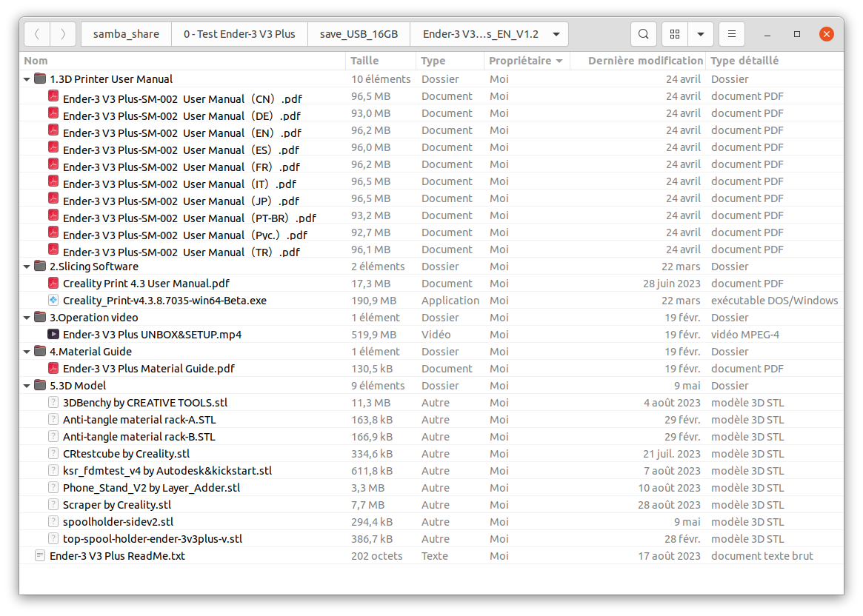Navigate to 0 - Test Ender-3 V3 Plus breadcrumb
This screenshot has height=616, width=863.
click(x=239, y=34)
